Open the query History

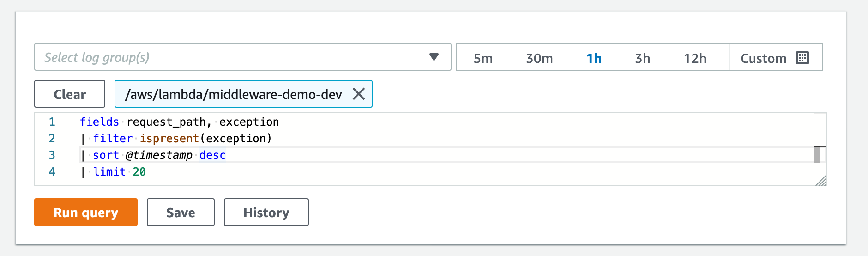(x=266, y=212)
